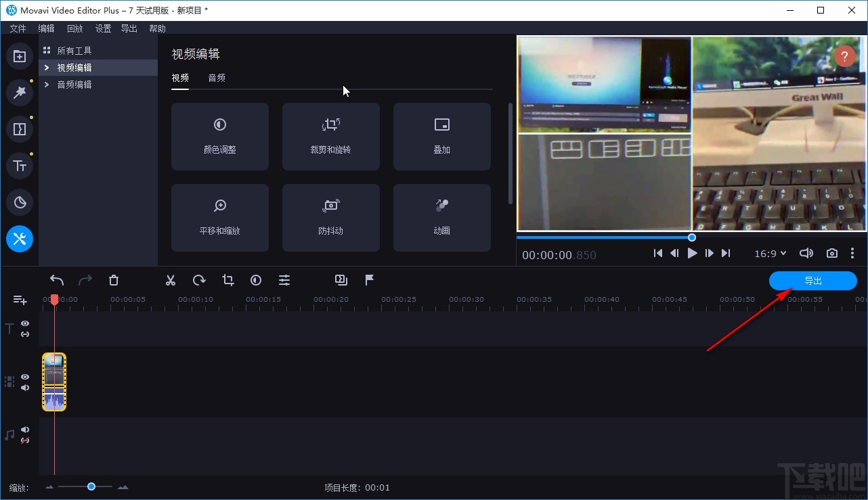
Task: Open the filters magic wand panel
Action: pos(20,93)
